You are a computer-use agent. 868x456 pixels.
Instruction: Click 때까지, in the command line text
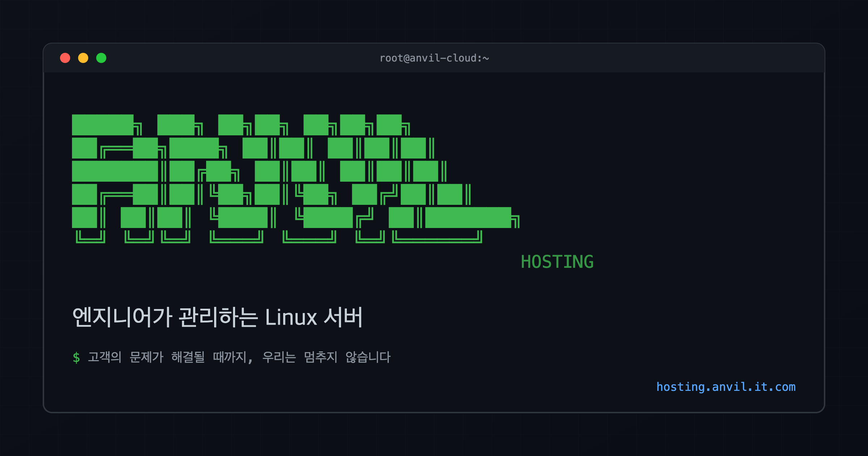(x=233, y=357)
